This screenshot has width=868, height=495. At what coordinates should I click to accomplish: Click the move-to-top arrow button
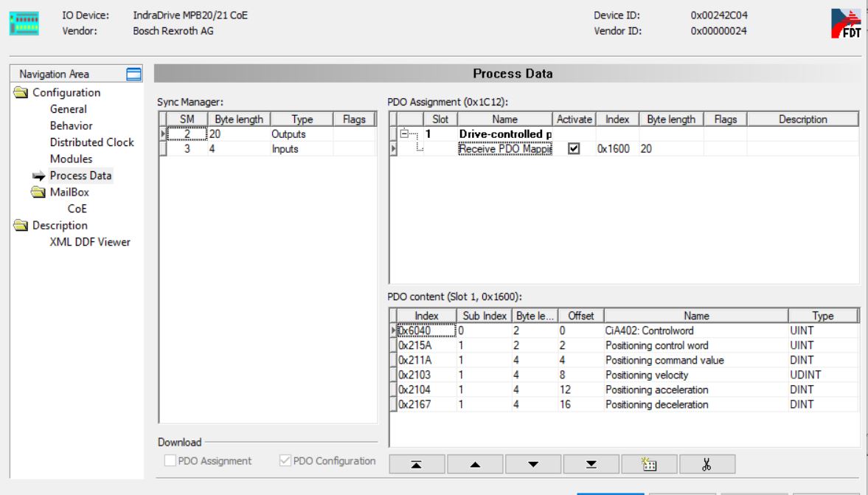coord(417,463)
